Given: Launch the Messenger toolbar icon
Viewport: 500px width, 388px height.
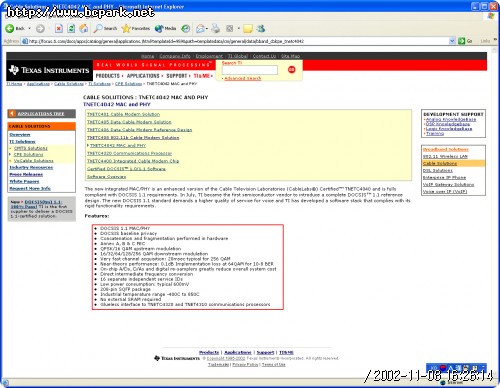Looking at the screenshot, I should click(261, 29).
